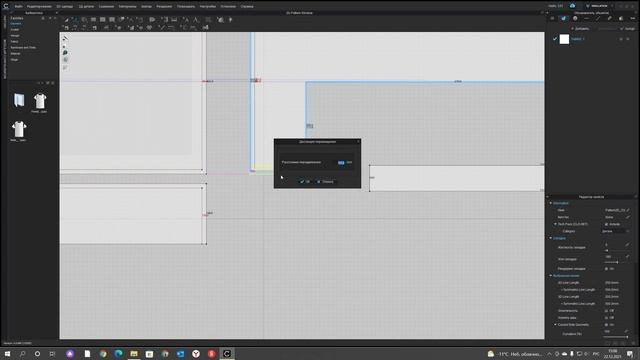
Task: Collapse the Curved Side Geometry group
Action: [x=555, y=325]
